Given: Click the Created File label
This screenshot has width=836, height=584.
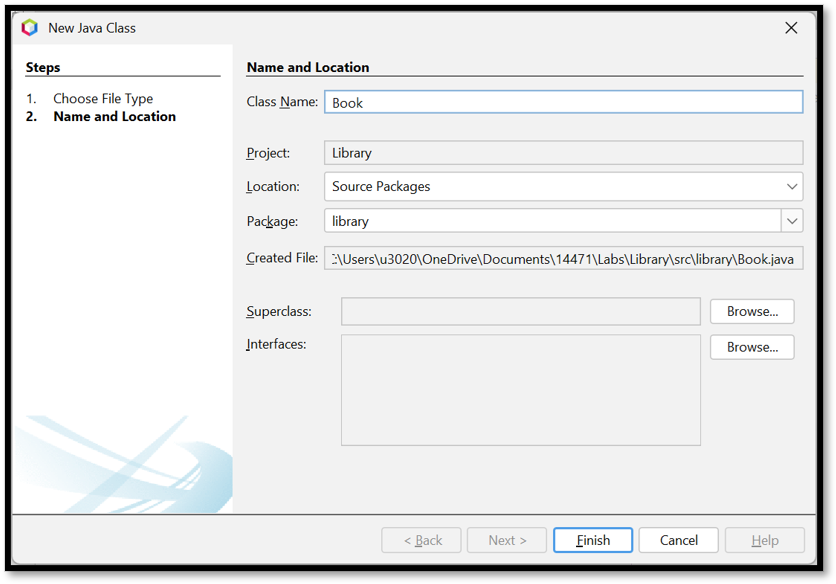Looking at the screenshot, I should [282, 258].
